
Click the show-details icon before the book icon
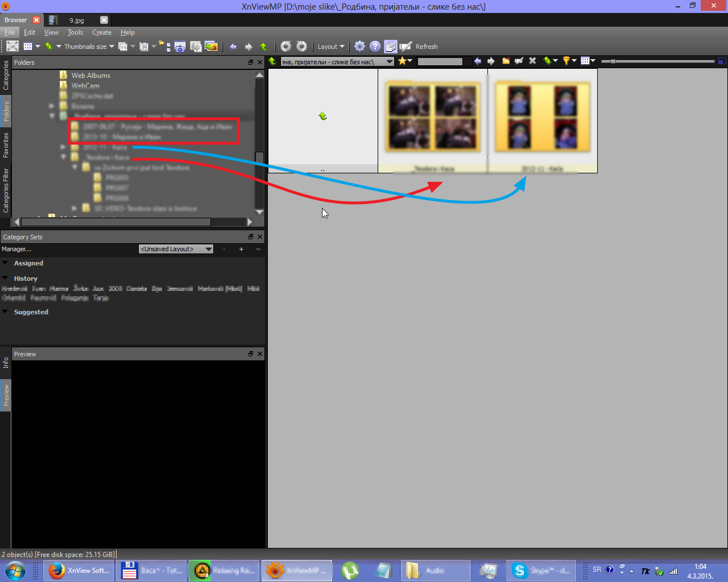tap(122, 47)
